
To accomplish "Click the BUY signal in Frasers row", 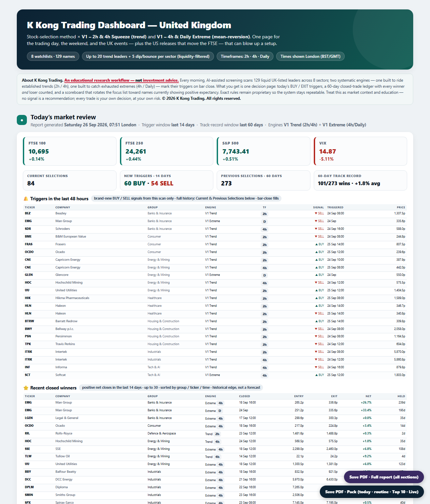I will point(319,244).
